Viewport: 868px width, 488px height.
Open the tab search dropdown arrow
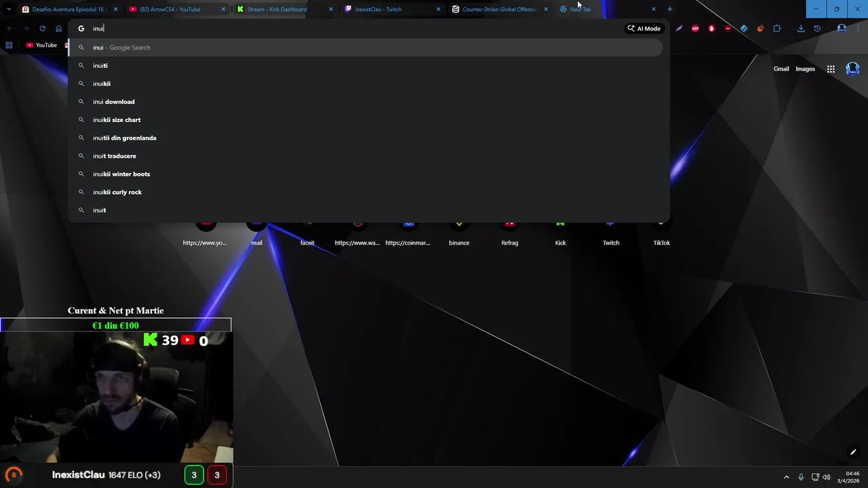(x=8, y=9)
